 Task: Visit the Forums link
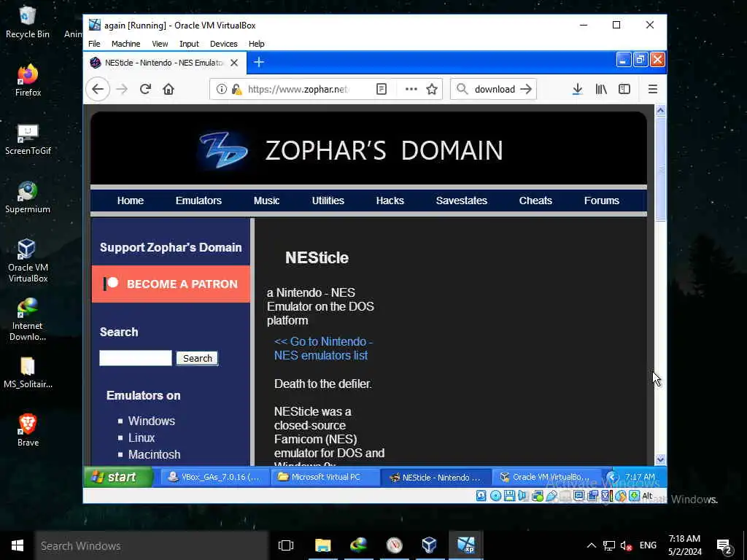point(601,201)
